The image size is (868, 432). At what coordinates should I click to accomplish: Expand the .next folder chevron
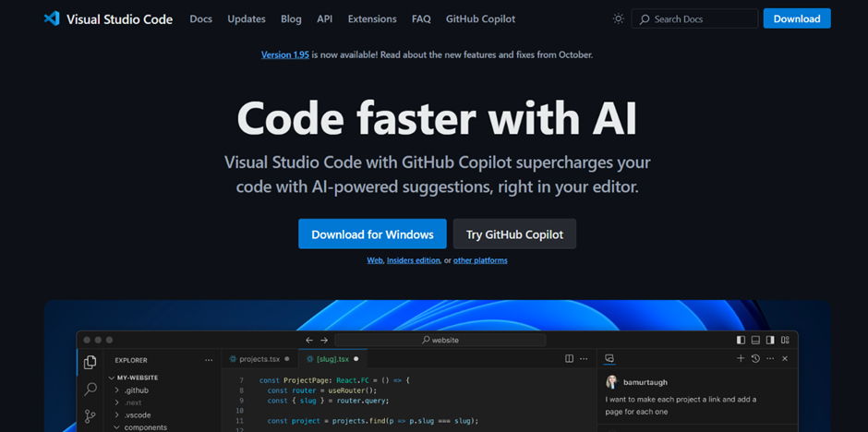pyautogui.click(x=117, y=402)
